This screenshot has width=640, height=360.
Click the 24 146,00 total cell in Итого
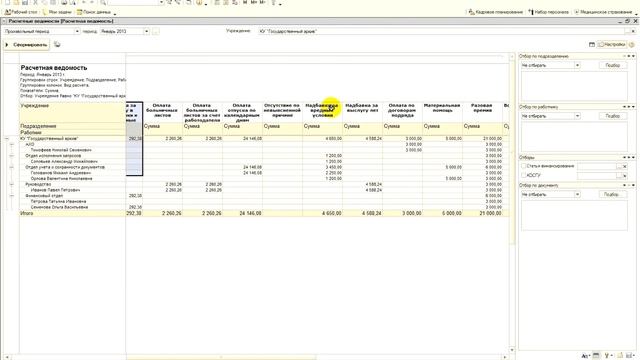pyautogui.click(x=242, y=213)
